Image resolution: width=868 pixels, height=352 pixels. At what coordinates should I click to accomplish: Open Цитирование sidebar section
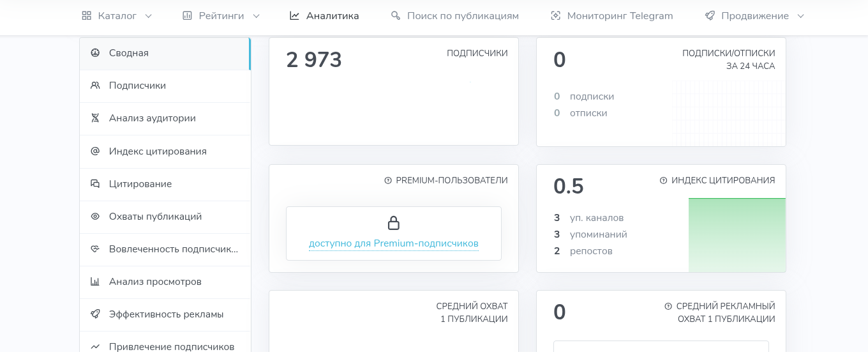[165, 184]
